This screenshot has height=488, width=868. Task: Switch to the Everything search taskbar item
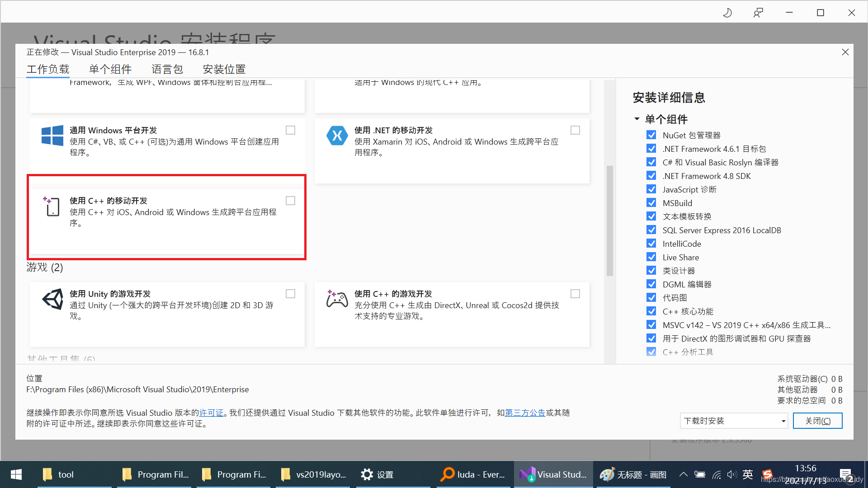coord(473,474)
